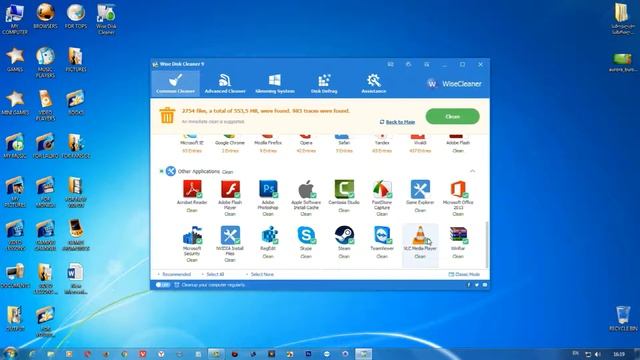
Task: Uncheck Apple Software Install Cache checkbox
Action: click(x=313, y=196)
